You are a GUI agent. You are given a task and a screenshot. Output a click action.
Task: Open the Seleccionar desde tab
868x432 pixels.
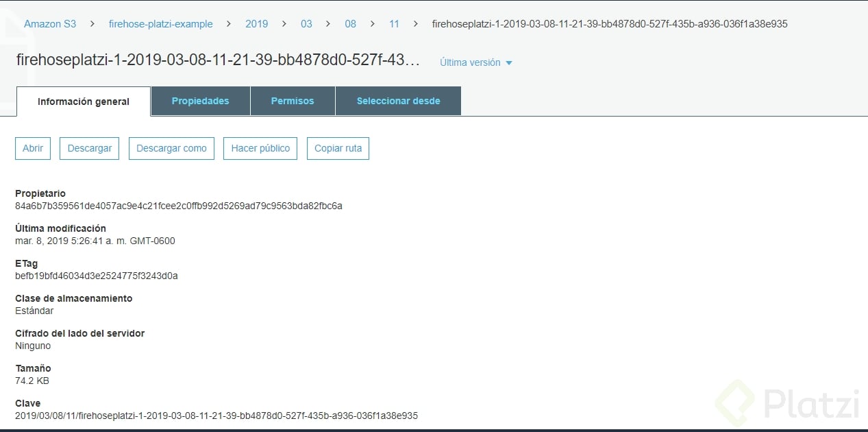coord(398,101)
